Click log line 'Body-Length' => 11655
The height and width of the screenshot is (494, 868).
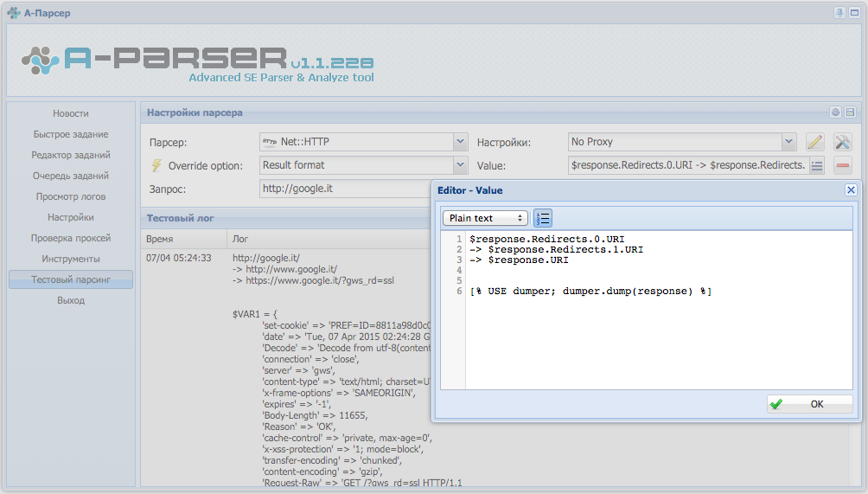[315, 415]
